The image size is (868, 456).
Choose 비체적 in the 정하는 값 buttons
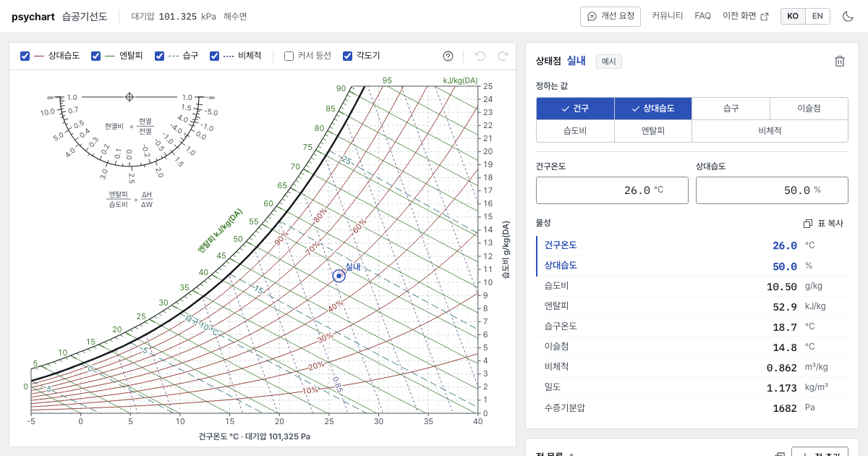tap(770, 131)
